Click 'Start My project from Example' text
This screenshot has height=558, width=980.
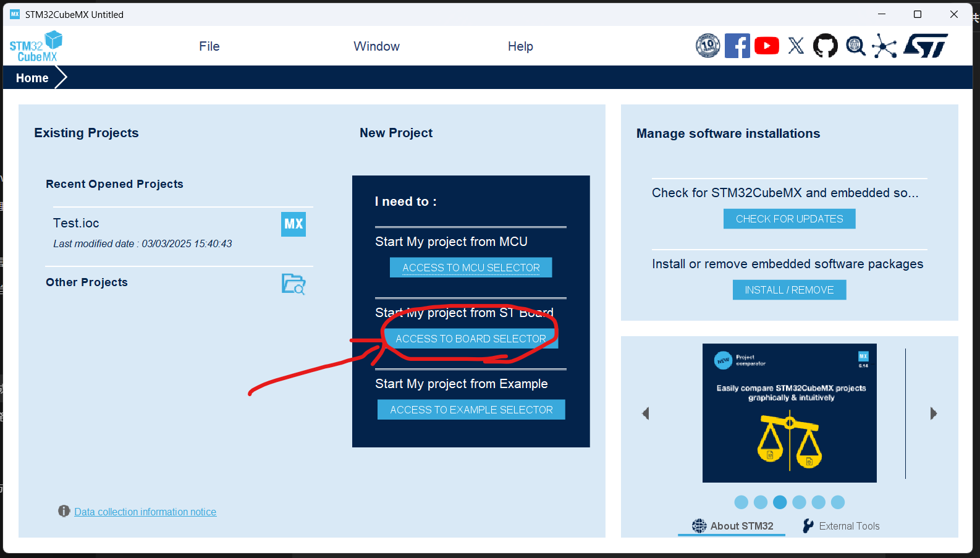(462, 384)
